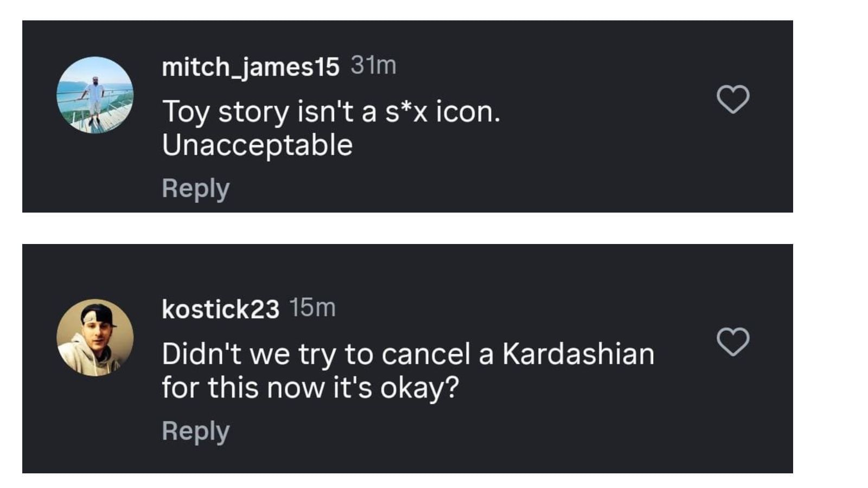Reply to the Toy Story comment
Screen dimensions: 868x488
(196, 188)
